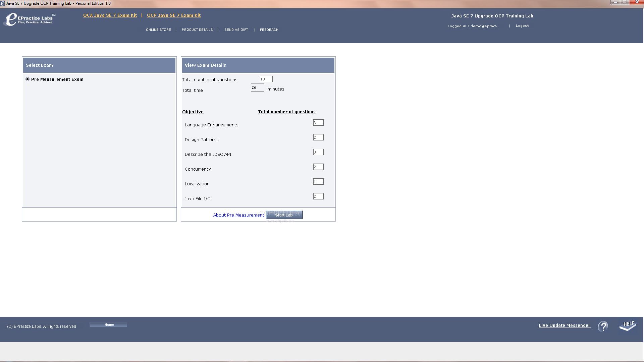The height and width of the screenshot is (362, 644).
Task: Click the underlined 'Total number of questions' heading
Action: point(287,112)
